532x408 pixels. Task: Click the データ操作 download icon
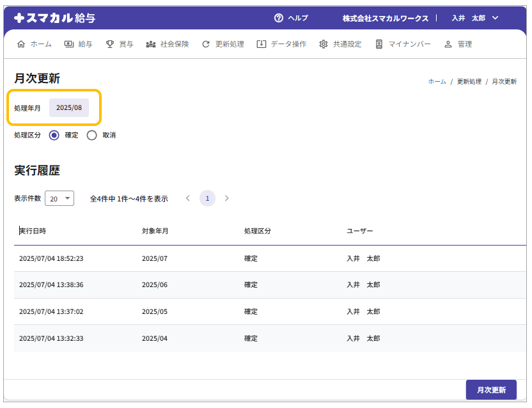[261, 44]
